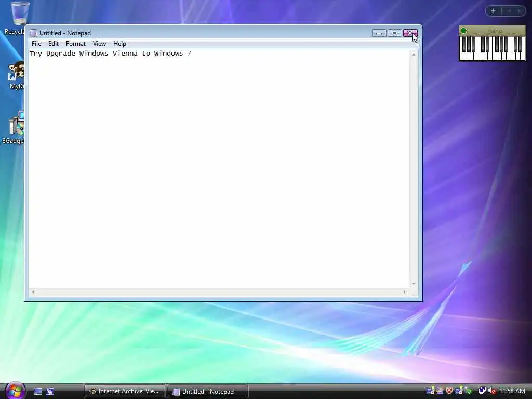Click the plus button to add sidebar gadgets
The width and height of the screenshot is (532, 399).
click(493, 11)
